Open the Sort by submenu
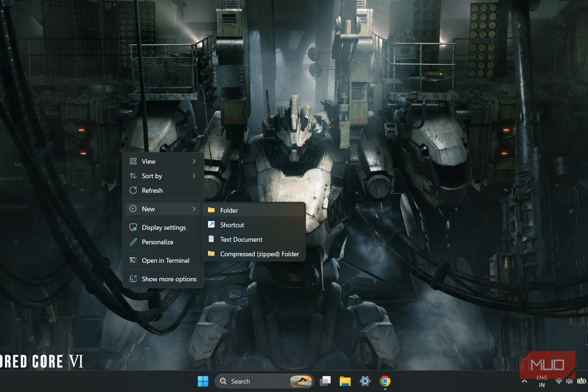Viewport: 588px width, 392px height. coord(163,176)
